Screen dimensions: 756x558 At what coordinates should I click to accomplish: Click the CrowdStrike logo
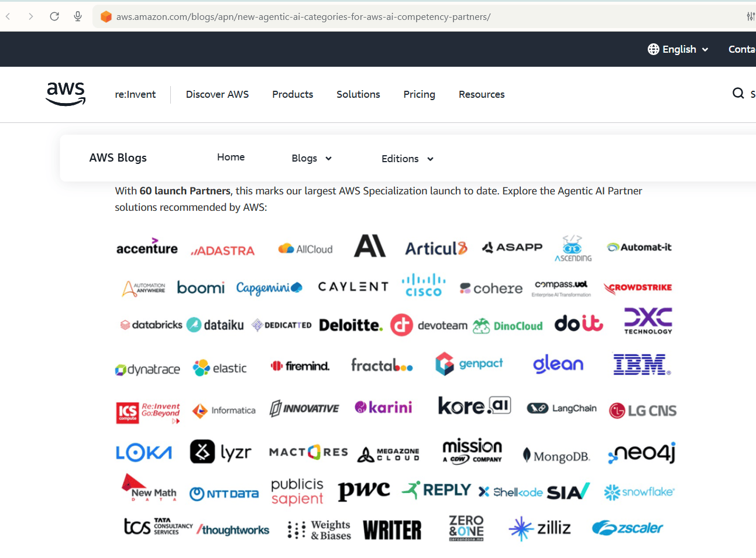[x=638, y=287]
